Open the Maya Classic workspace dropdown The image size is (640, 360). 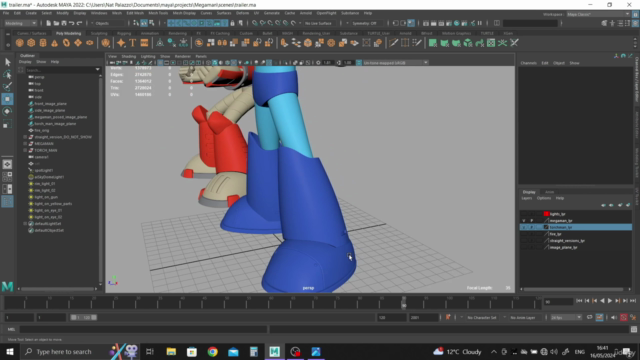(x=598, y=14)
